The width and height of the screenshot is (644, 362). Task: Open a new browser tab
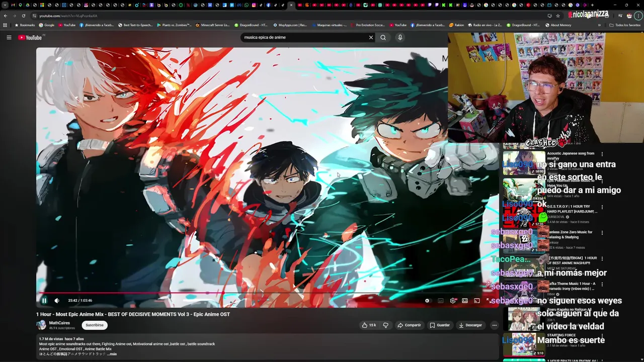[592, 5]
